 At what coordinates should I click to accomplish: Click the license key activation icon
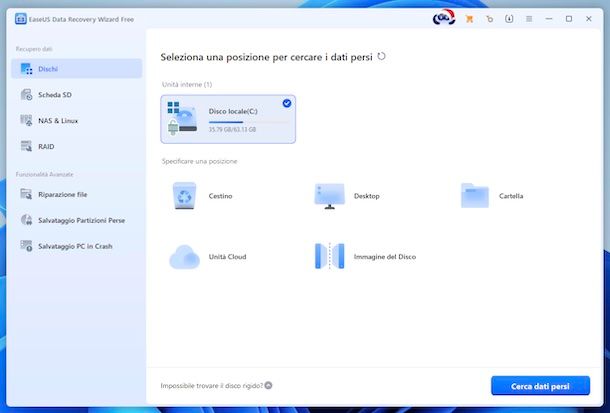point(489,19)
